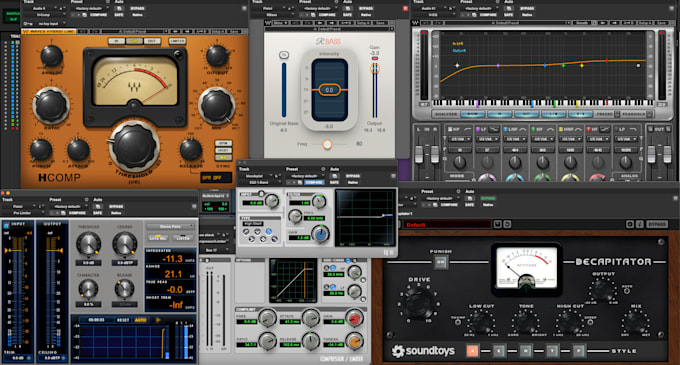Toggle the Pro Limiter Auto Rel button
This screenshot has width=680, height=365.
(157, 238)
